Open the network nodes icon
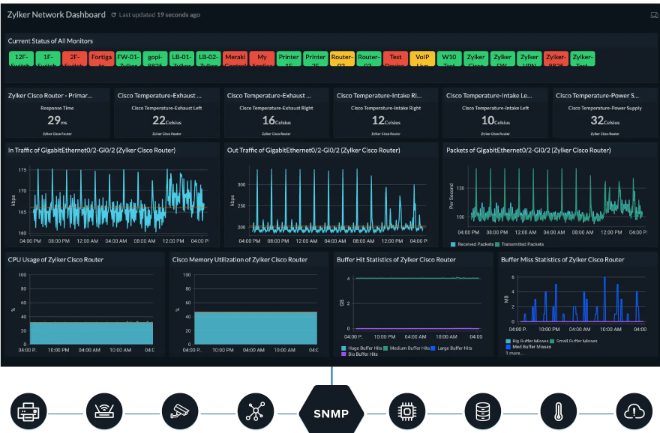The image size is (660, 433). click(252, 411)
